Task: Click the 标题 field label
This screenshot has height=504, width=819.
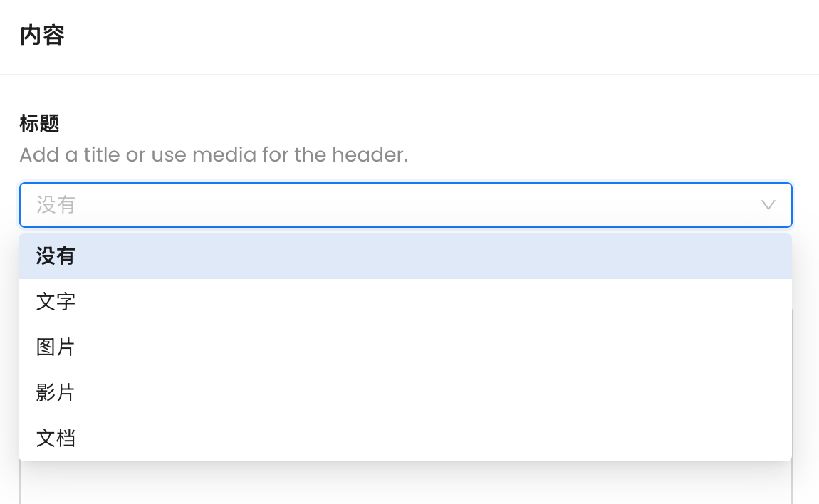Action: pyautogui.click(x=39, y=124)
